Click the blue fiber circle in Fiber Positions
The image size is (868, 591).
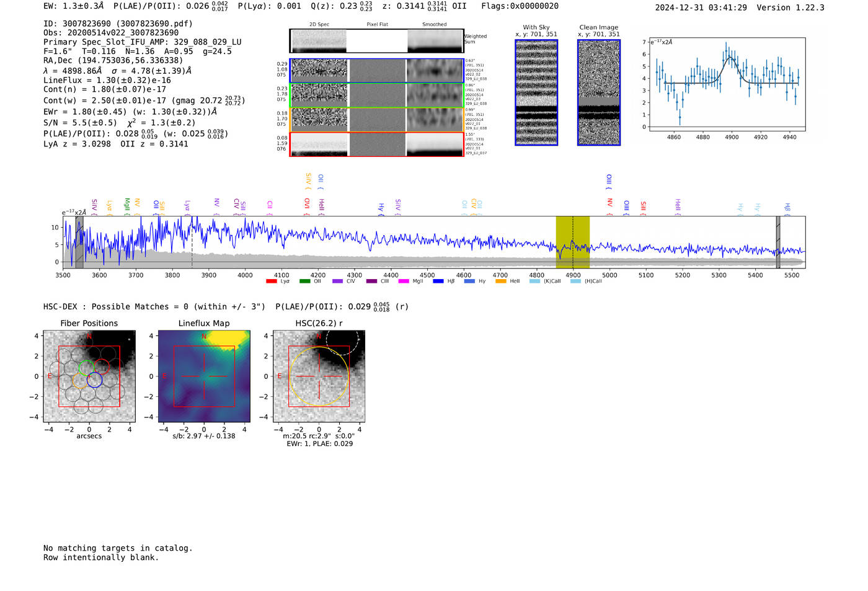tap(94, 380)
